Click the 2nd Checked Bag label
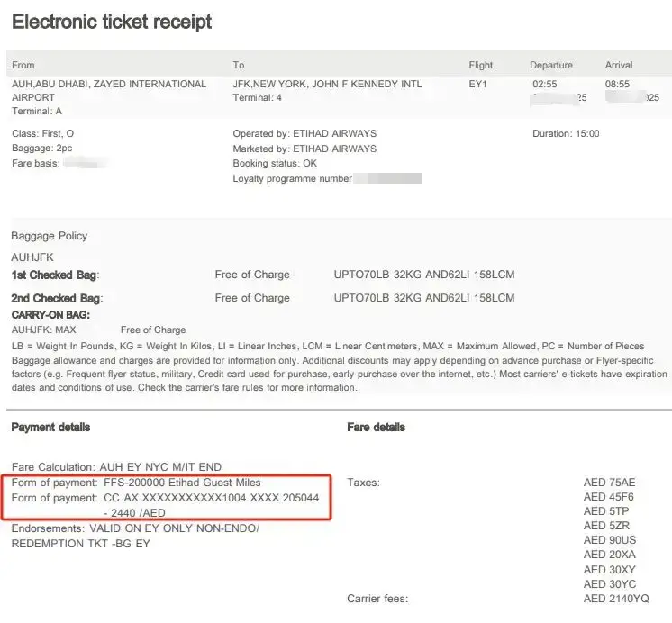The height and width of the screenshot is (623, 672). coord(55,298)
